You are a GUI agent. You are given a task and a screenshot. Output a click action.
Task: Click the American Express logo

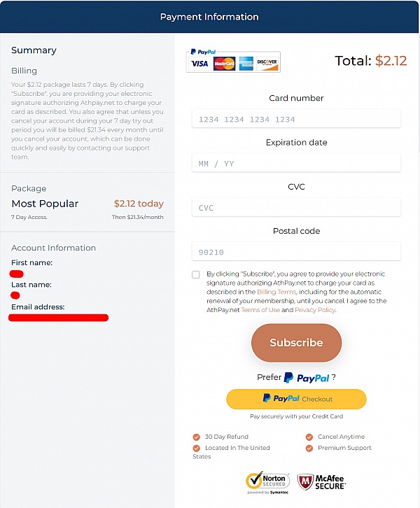point(246,64)
